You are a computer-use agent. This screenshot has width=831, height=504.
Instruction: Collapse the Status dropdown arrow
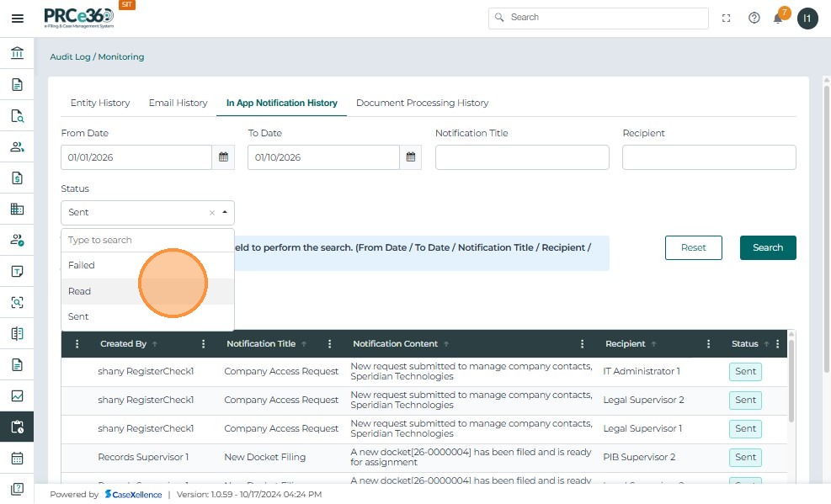point(225,213)
